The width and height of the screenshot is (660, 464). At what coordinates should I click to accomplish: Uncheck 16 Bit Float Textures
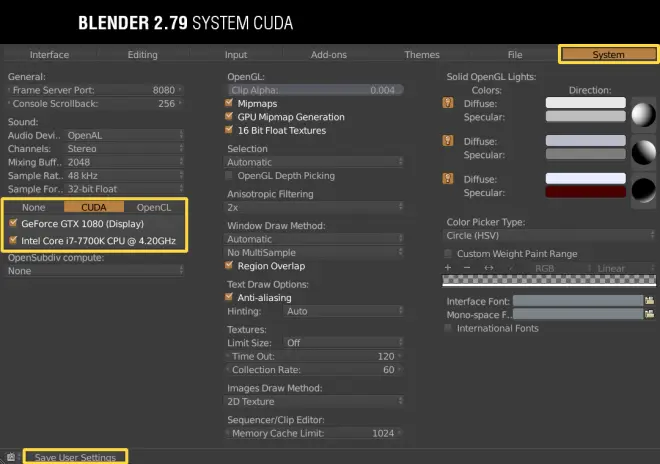[x=229, y=130]
